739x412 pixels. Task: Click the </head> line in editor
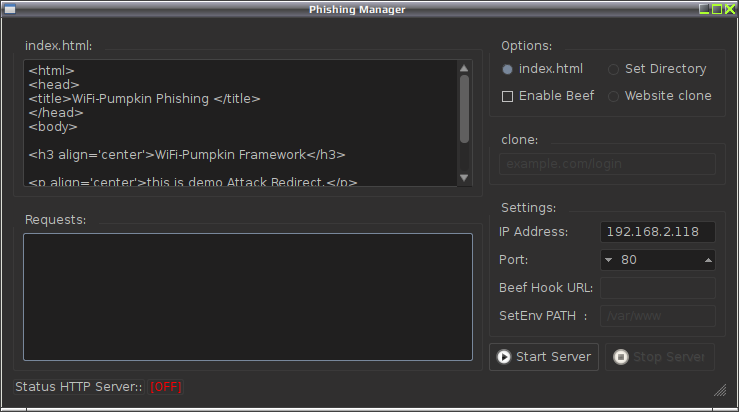56,113
